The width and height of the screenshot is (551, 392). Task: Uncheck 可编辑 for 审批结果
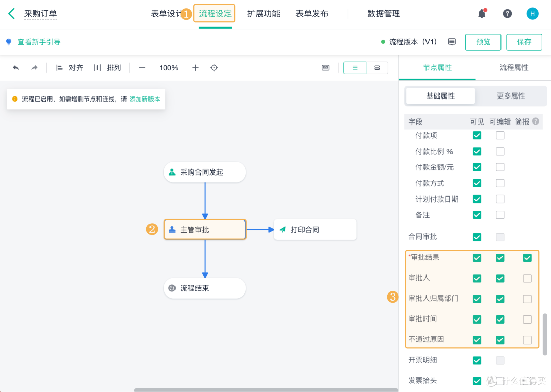(x=500, y=258)
